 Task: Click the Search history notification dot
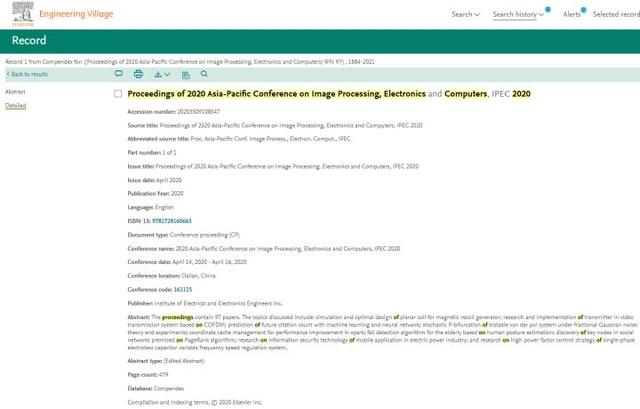pos(548,9)
